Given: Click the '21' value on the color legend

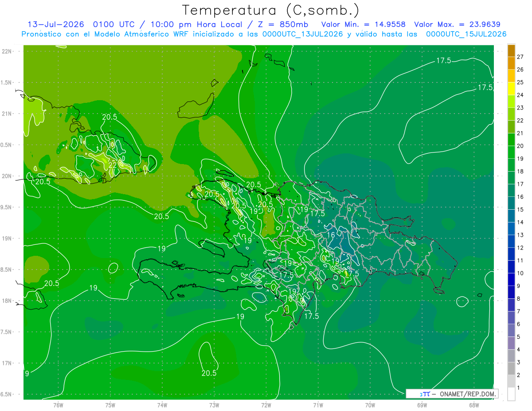Looking at the screenshot, I should pos(520,133).
